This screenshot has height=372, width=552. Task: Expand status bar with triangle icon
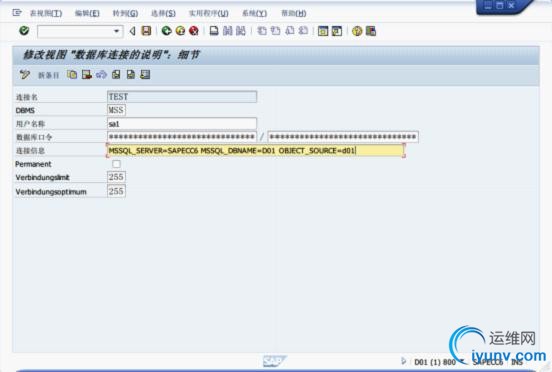403,361
